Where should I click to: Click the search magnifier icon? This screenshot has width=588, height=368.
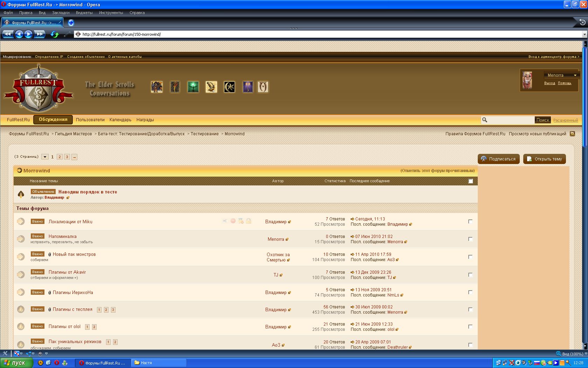tap(485, 120)
